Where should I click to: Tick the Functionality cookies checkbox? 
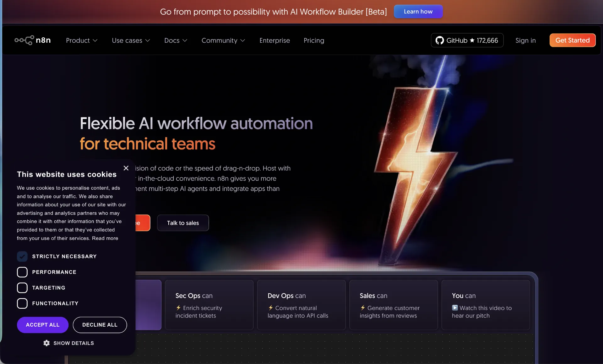(x=22, y=303)
